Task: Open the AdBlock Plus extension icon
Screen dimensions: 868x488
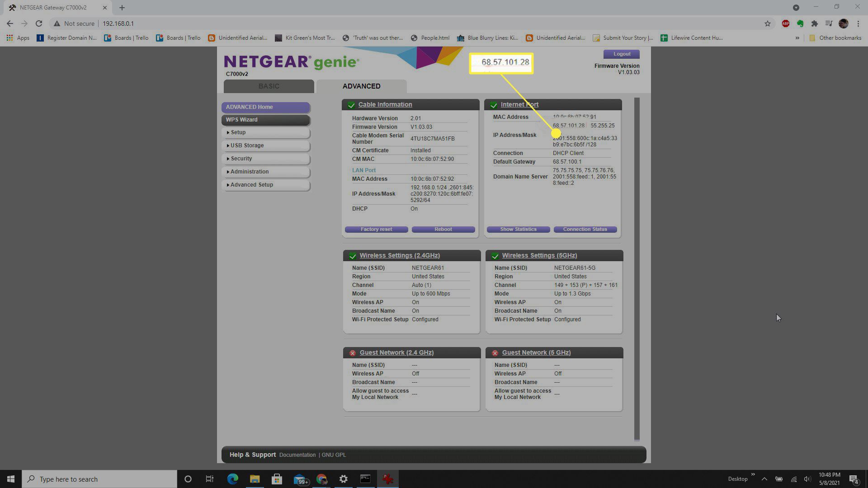Action: (786, 23)
